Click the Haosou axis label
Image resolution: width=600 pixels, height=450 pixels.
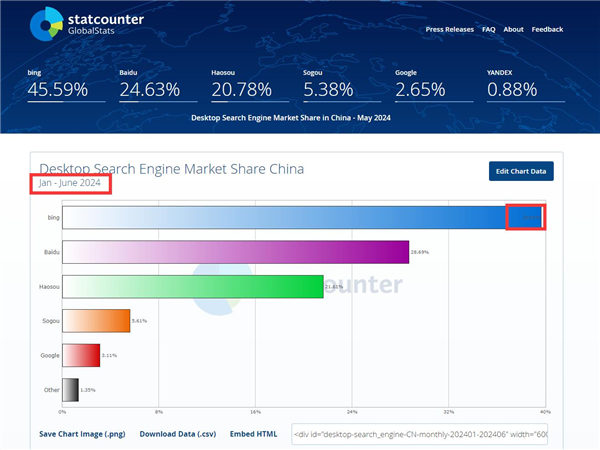[x=49, y=287]
